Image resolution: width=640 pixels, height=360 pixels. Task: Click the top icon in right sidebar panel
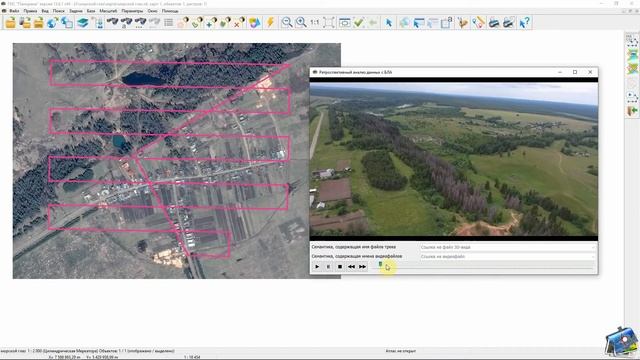tap(632, 40)
